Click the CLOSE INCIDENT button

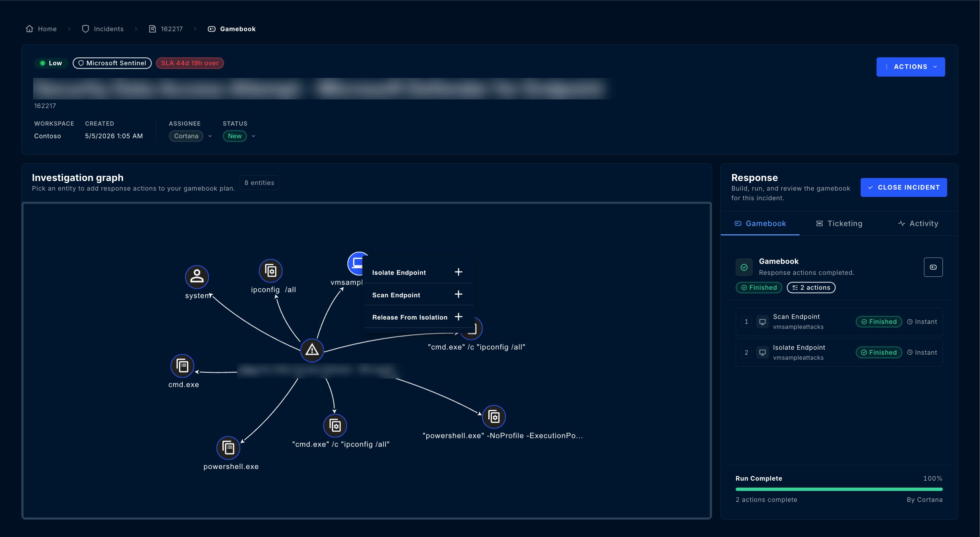903,188
